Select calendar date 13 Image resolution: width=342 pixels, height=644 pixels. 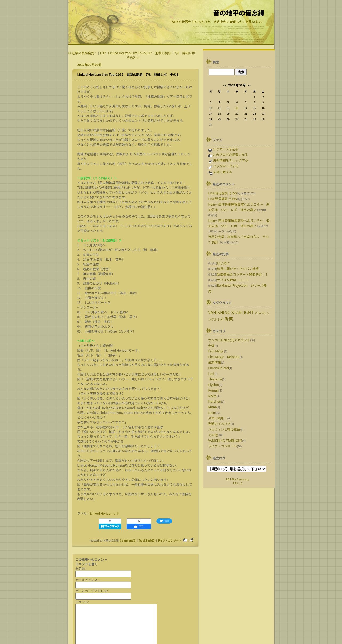pos(237,108)
